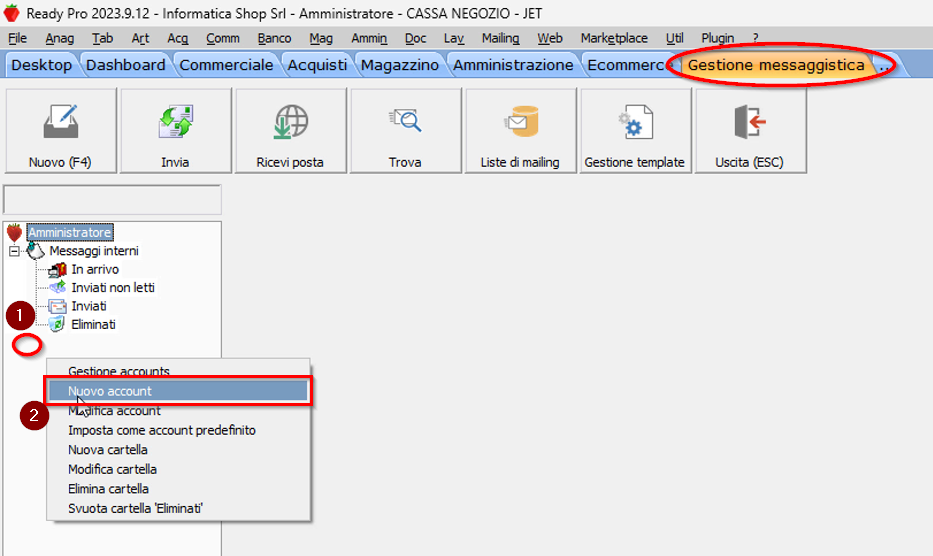
Task: Open Liste di mailing icon
Action: (x=521, y=121)
